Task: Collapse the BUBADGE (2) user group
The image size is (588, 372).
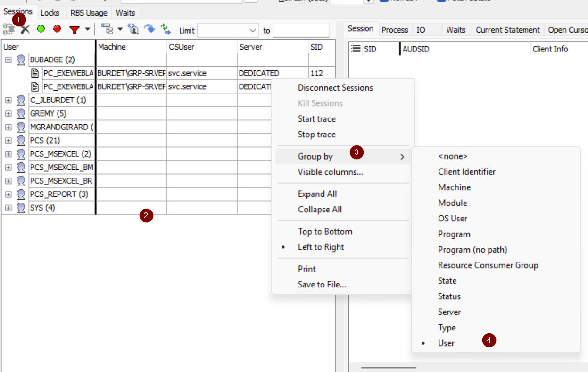Action: click(x=8, y=60)
